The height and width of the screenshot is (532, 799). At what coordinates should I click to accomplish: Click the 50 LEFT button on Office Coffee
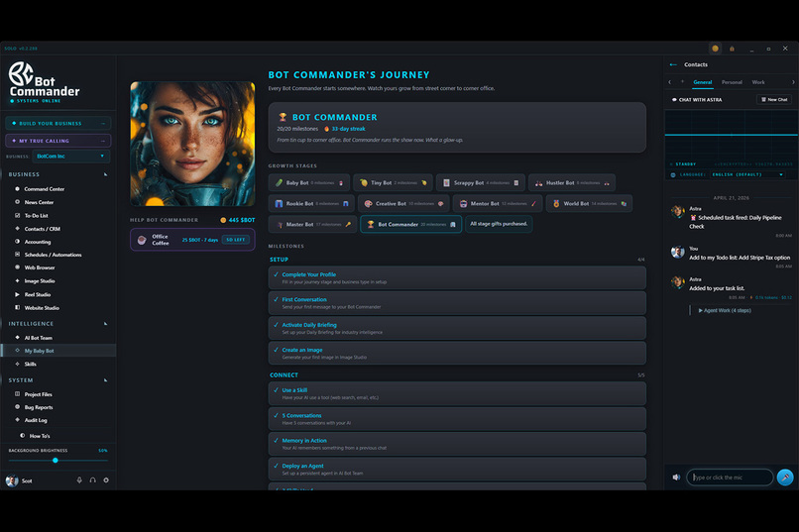(235, 240)
